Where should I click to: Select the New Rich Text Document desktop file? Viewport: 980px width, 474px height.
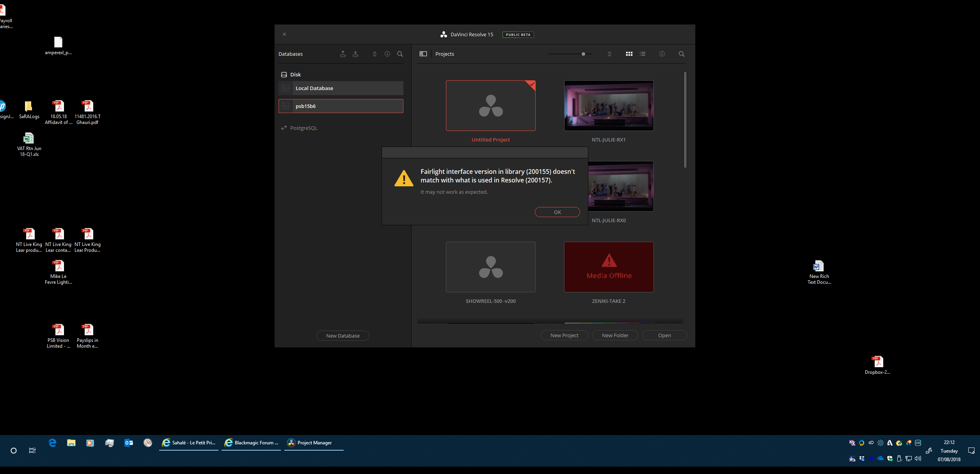pyautogui.click(x=819, y=272)
